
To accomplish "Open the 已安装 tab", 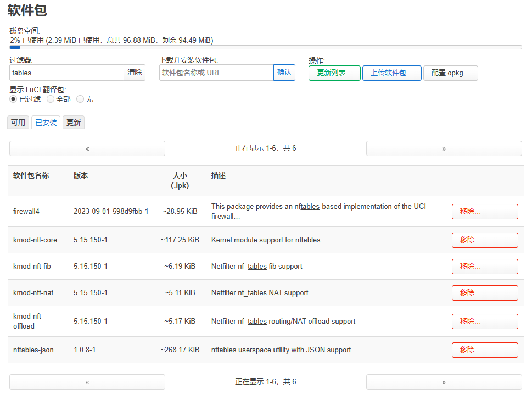I will point(46,123).
